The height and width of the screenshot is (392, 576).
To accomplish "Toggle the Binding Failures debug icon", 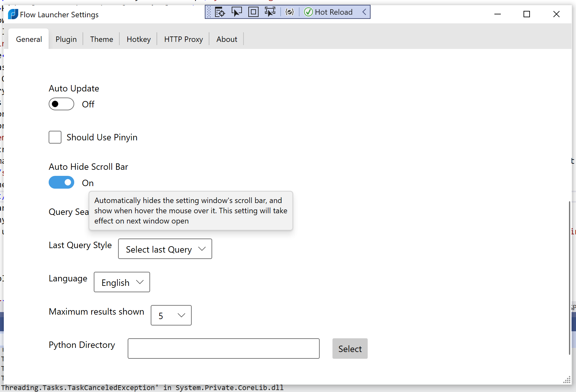I will 289,12.
